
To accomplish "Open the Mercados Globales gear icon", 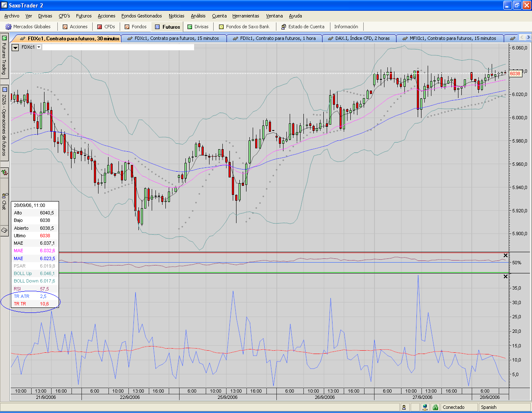I will 8,27.
